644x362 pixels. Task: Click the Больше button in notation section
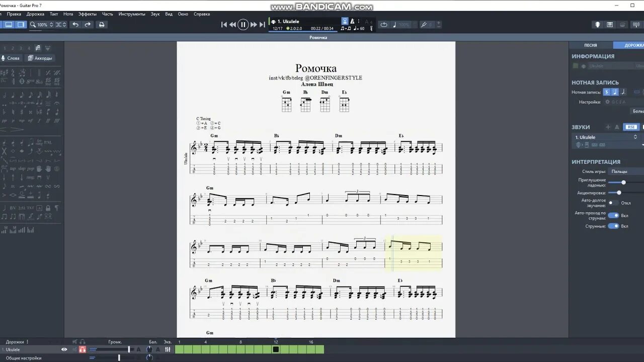click(x=638, y=111)
